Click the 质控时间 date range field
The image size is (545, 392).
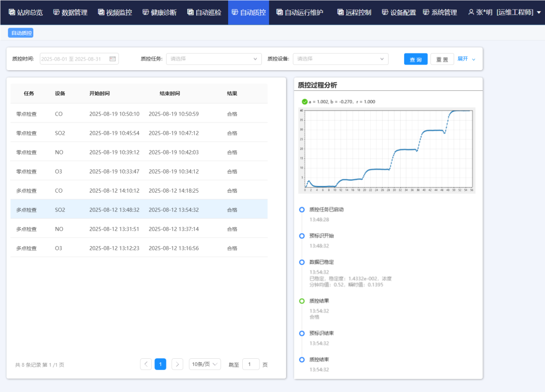[79, 59]
